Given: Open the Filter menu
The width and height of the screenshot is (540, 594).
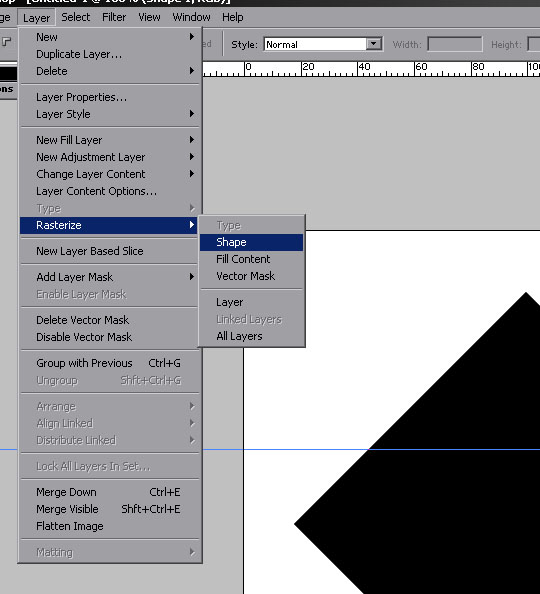Looking at the screenshot, I should 114,17.
